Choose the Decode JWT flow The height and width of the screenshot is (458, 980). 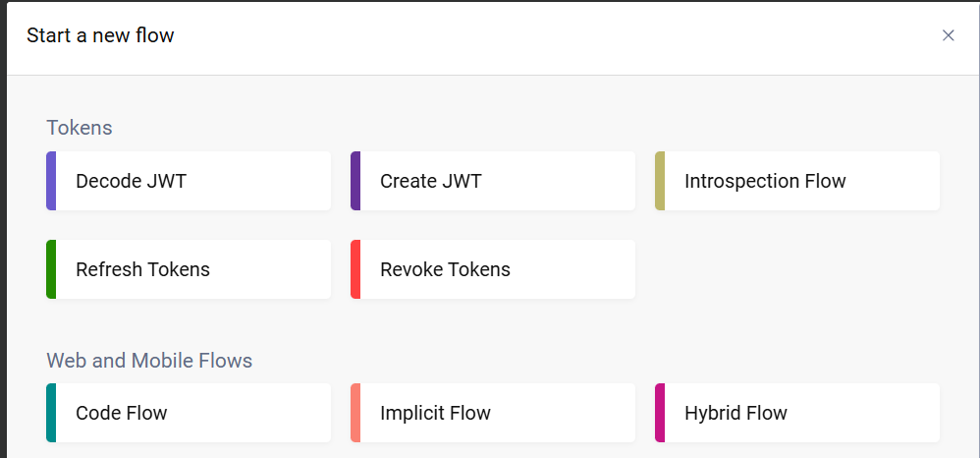[x=189, y=181]
